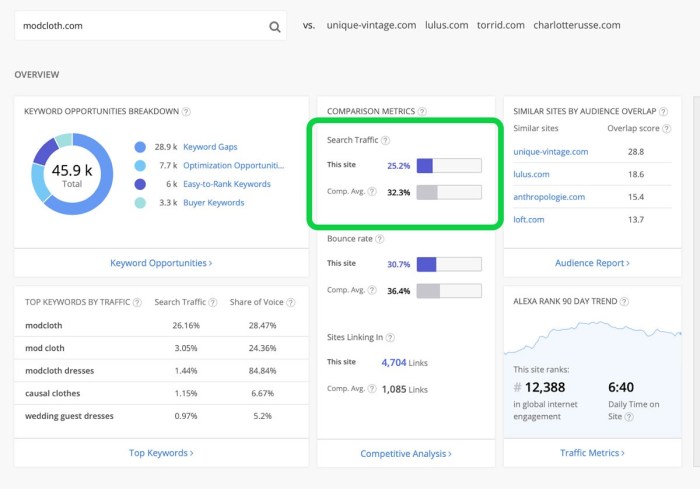Click Comp. Avg. help icon under Bounce rate
The width and height of the screenshot is (700, 489).
372,290
